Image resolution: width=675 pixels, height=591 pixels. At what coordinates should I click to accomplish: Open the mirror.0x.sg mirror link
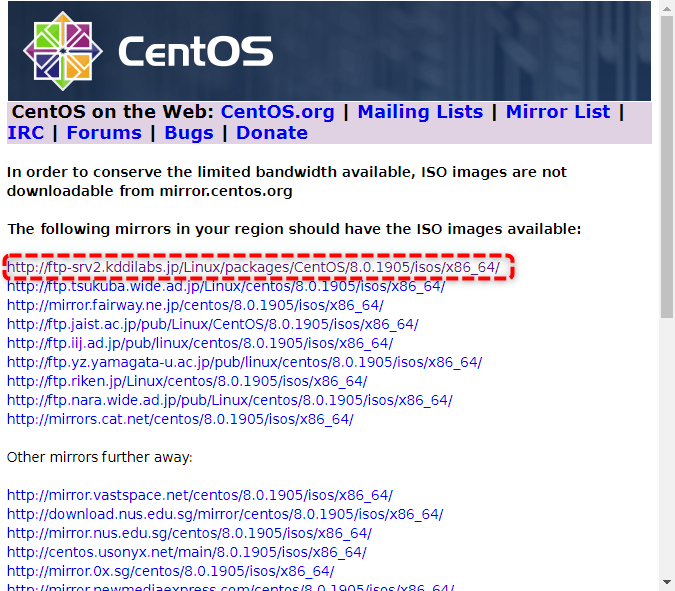click(170, 571)
